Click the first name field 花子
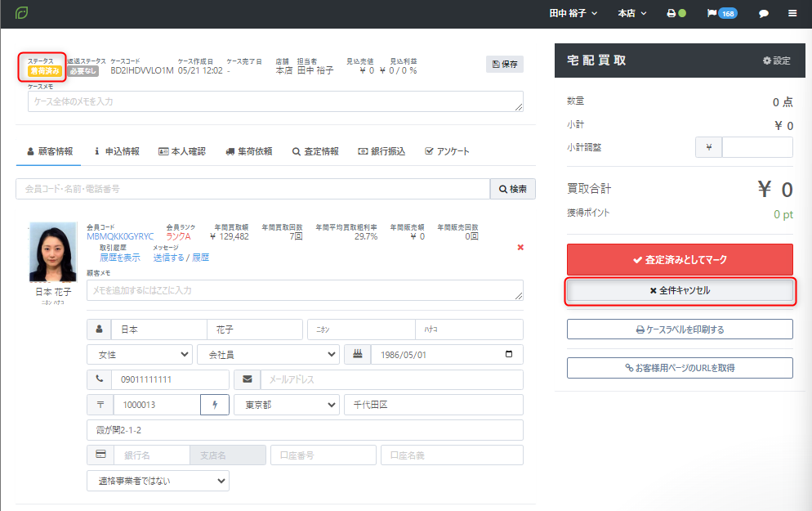Screen dimensions: 812x511 255,329
